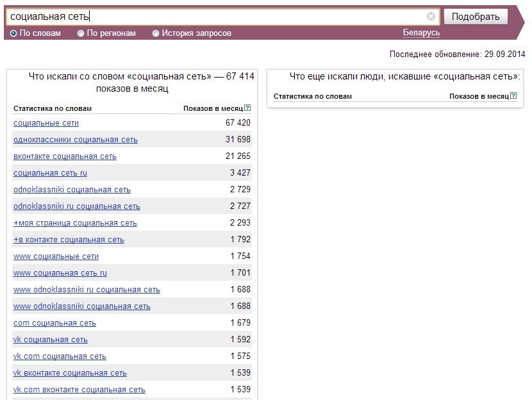Click left 'Статистика по словам' column header

tap(53, 108)
